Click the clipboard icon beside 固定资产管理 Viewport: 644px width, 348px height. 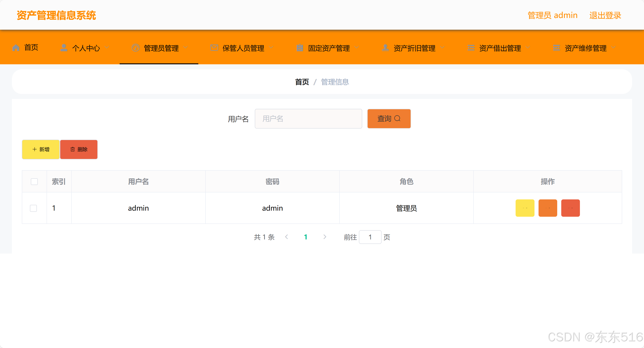tap(300, 47)
